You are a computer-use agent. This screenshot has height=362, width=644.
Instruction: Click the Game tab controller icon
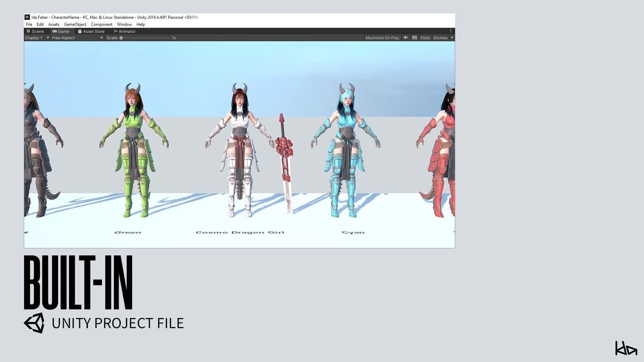click(55, 31)
